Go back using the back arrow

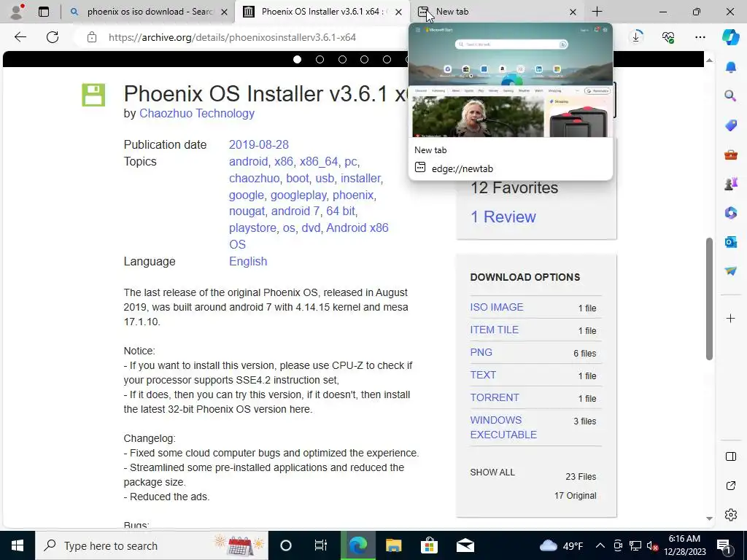(x=20, y=37)
